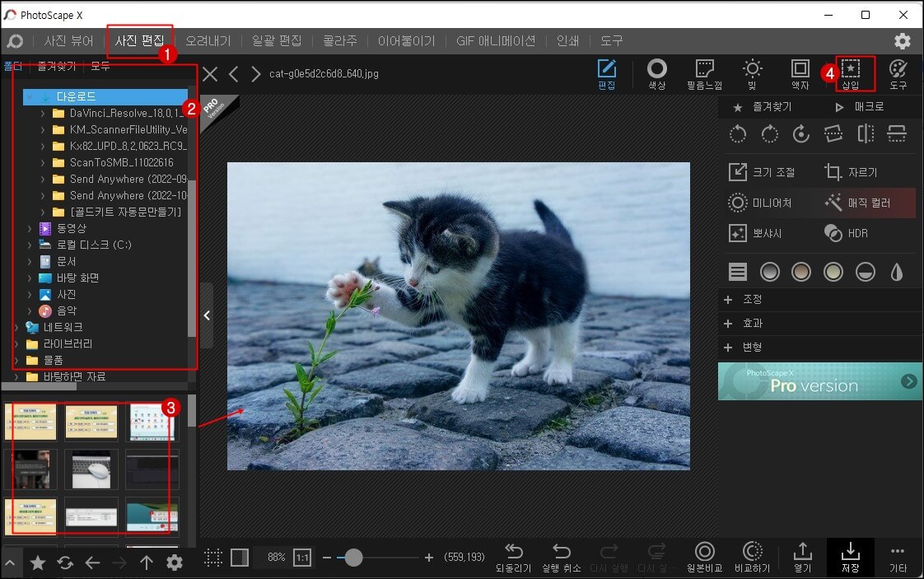This screenshot has width=924, height=579.
Task: Open the 편집 (Edit) tool panel
Action: (x=606, y=74)
